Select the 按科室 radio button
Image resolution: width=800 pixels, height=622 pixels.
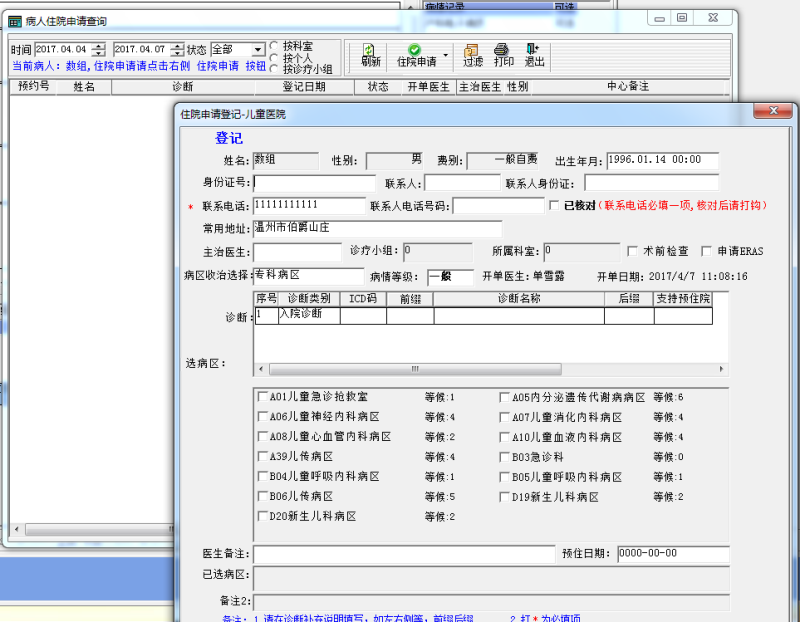[275, 46]
